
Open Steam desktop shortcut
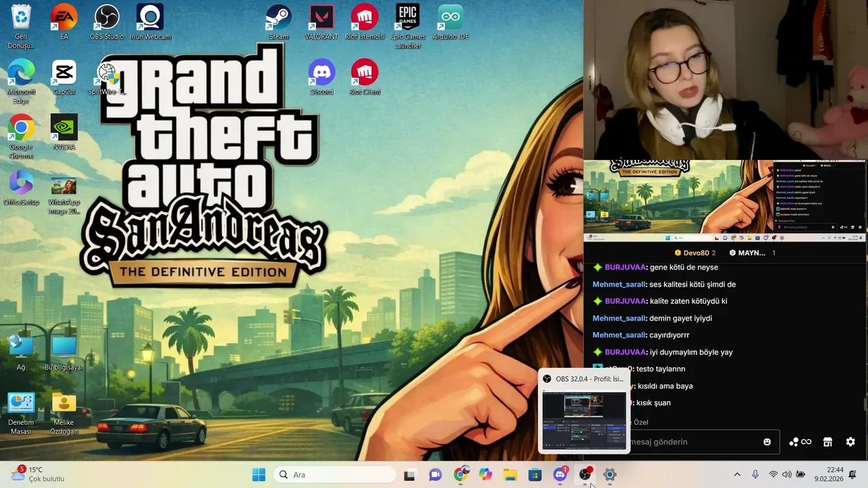pos(279,22)
